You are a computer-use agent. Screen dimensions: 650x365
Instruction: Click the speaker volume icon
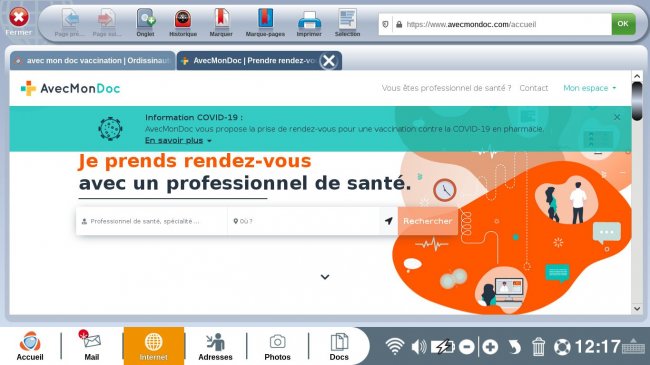pos(419,346)
